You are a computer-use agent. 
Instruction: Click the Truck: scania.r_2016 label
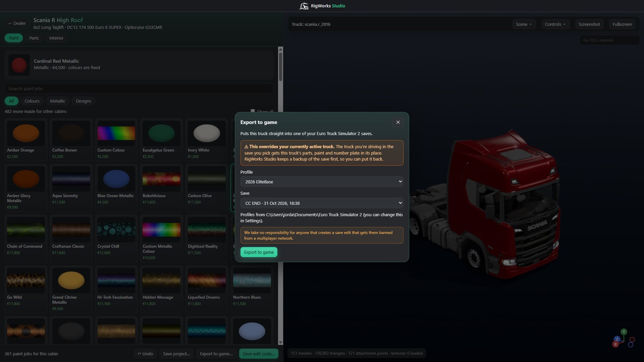click(x=311, y=24)
